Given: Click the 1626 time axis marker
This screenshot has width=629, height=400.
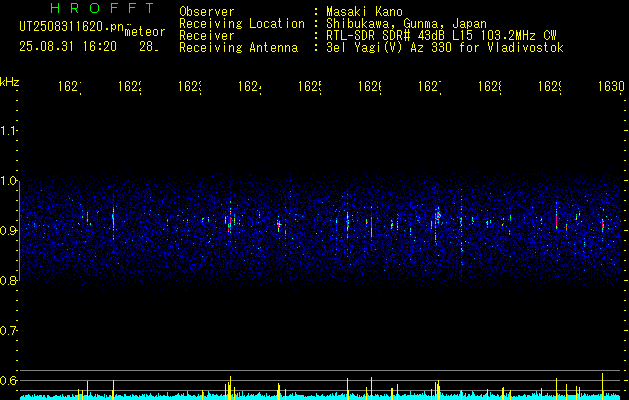Looking at the screenshot, I should pos(370,87).
